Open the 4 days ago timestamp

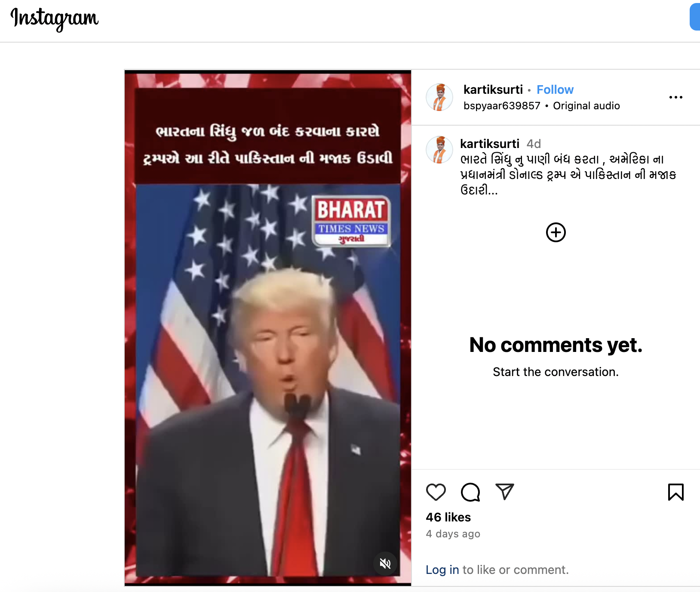453,534
